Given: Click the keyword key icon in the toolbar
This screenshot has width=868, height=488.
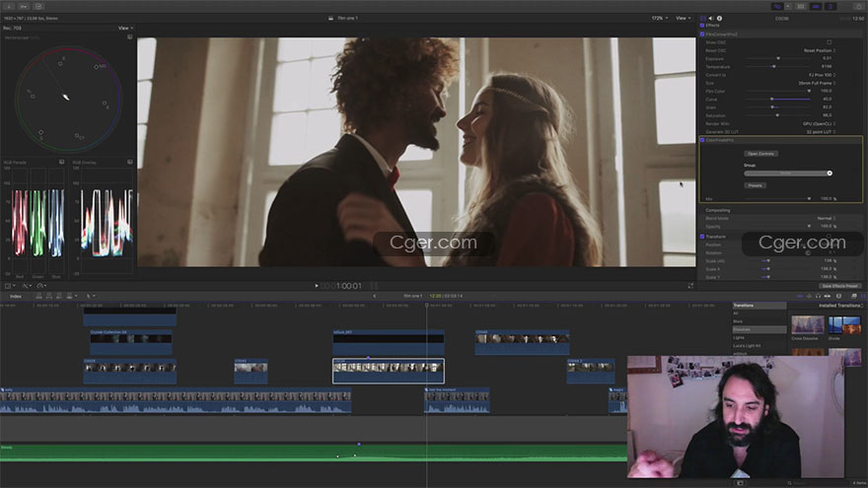Looking at the screenshot, I should 24,6.
